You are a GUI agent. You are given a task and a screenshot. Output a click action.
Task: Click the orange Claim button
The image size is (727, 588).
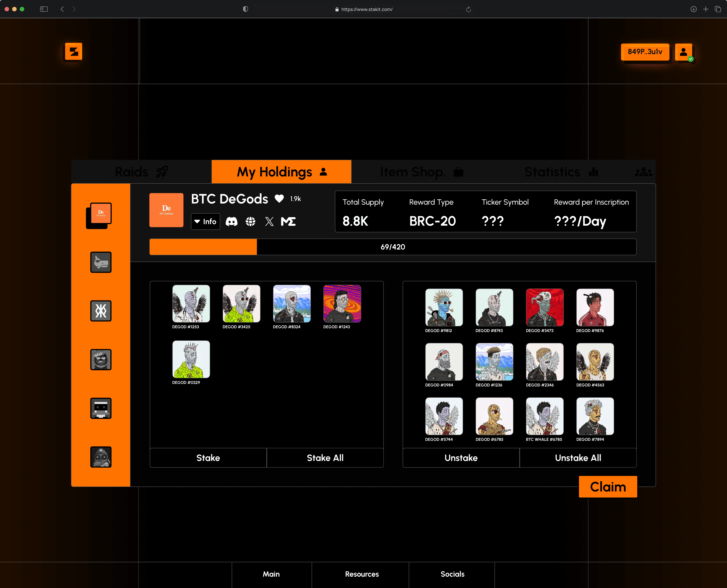coord(608,487)
